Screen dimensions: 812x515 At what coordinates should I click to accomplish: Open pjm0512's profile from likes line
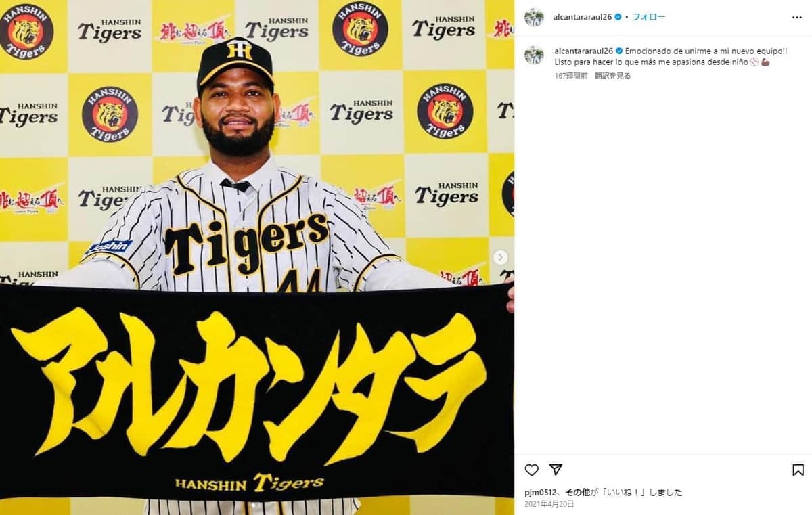pos(538,493)
